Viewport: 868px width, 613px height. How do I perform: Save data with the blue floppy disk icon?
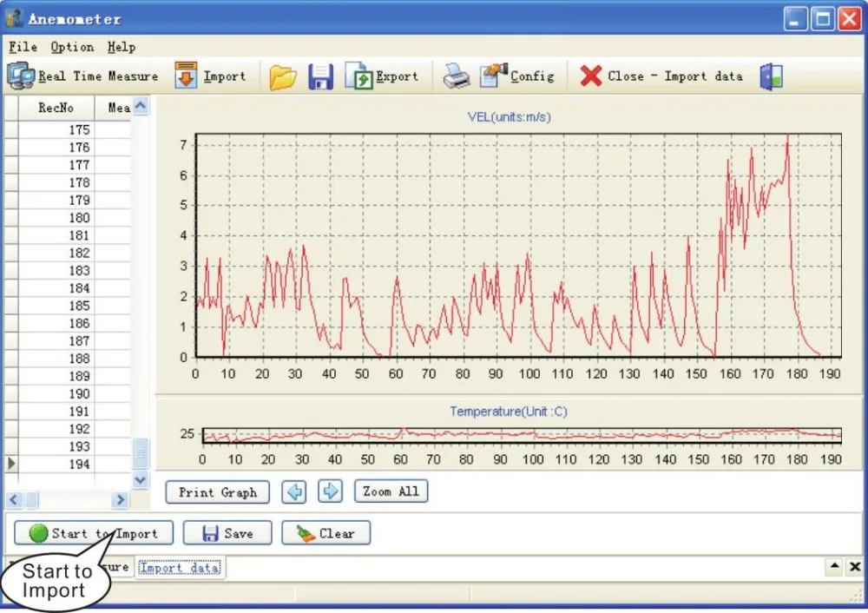[x=321, y=76]
